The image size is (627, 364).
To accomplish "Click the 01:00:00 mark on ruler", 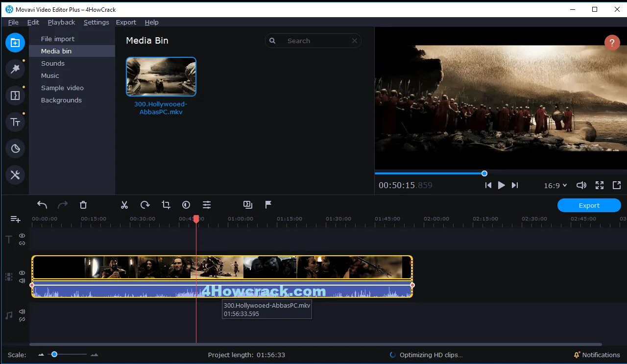I will [241, 219].
